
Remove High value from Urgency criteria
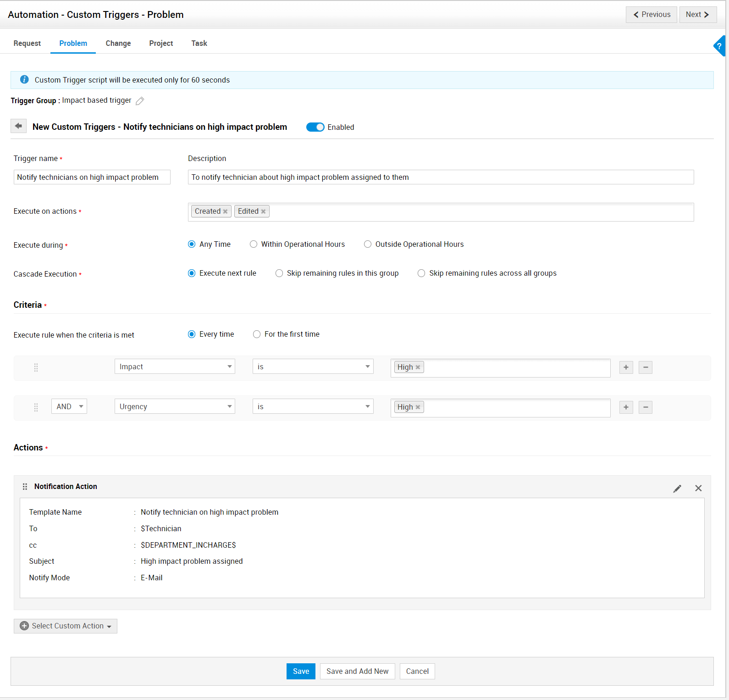418,407
